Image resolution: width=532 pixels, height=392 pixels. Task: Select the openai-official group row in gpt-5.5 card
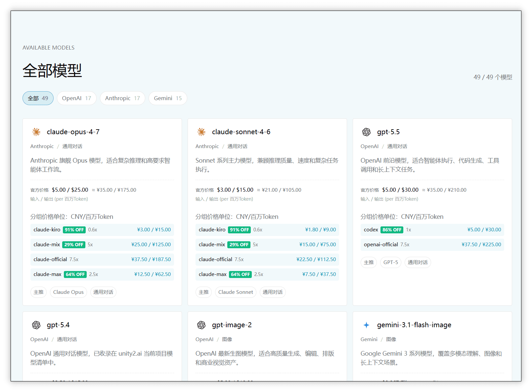coord(432,245)
